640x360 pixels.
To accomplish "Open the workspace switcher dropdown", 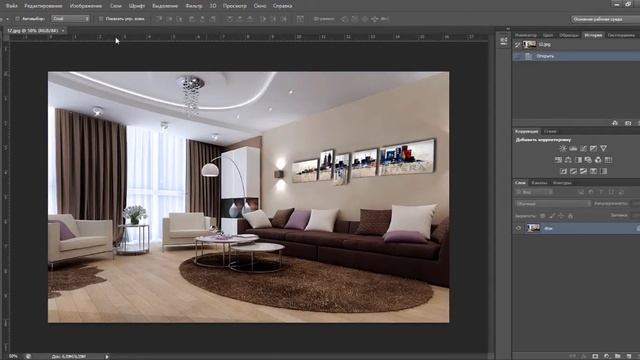I will (x=605, y=19).
